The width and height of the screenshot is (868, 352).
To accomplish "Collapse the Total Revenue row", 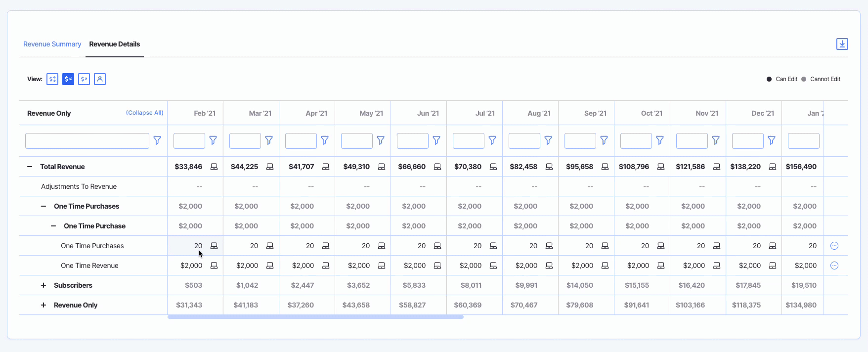I will [30, 167].
